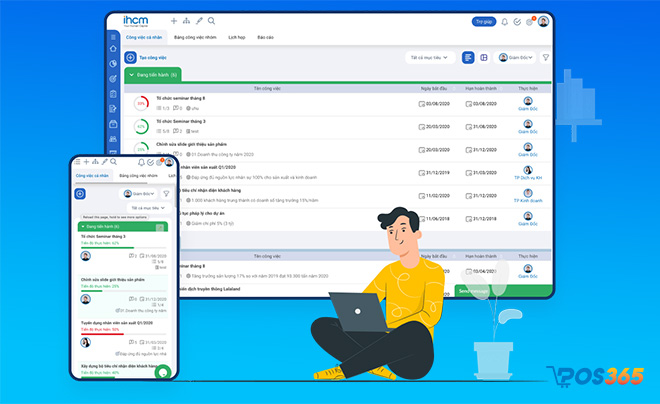This screenshot has height=404, width=660.
Task: Open the organization chart icon in header
Action: (x=186, y=21)
